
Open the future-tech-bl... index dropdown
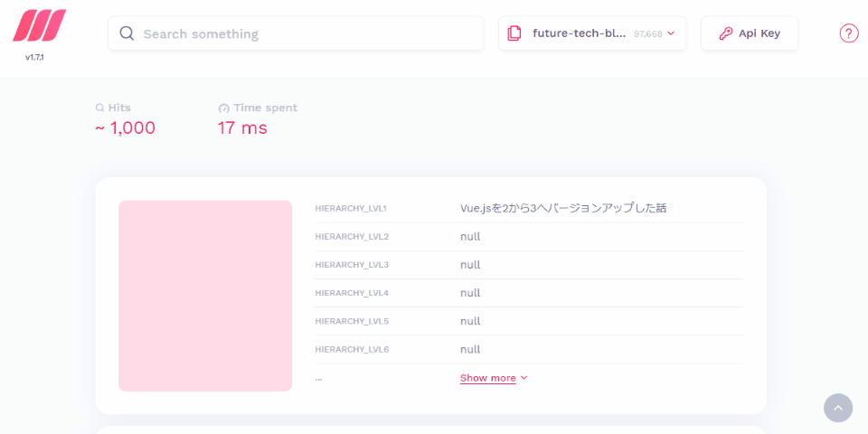pos(591,33)
